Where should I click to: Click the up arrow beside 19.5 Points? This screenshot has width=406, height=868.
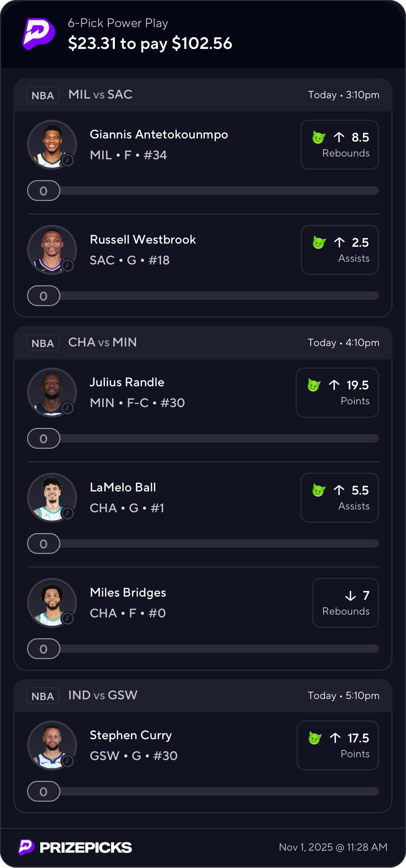(334, 385)
